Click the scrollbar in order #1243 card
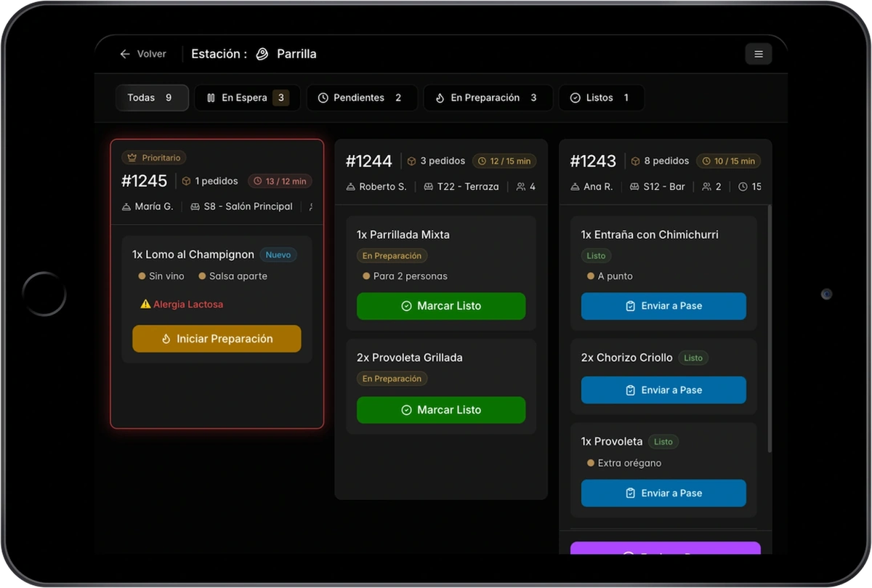Screen dimensions: 872x588 pos(768,327)
